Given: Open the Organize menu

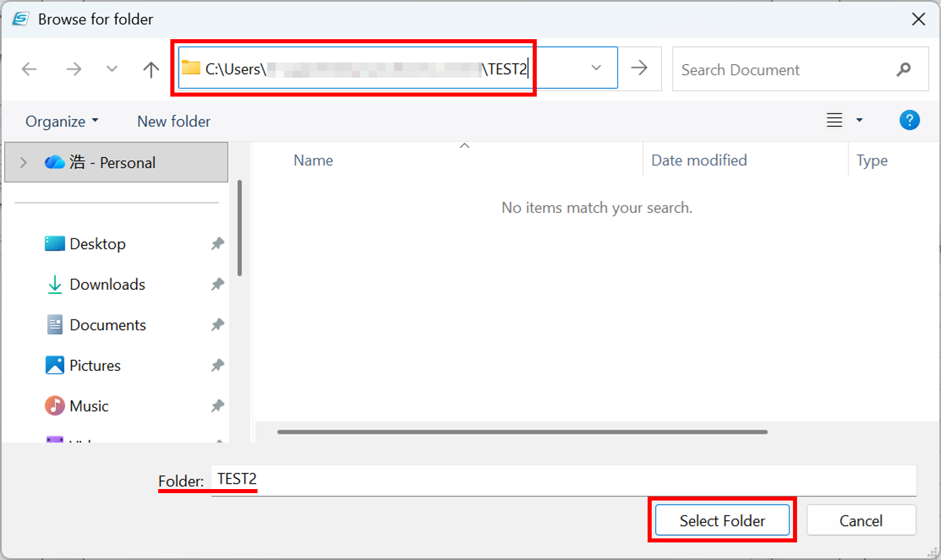Looking at the screenshot, I should point(62,122).
